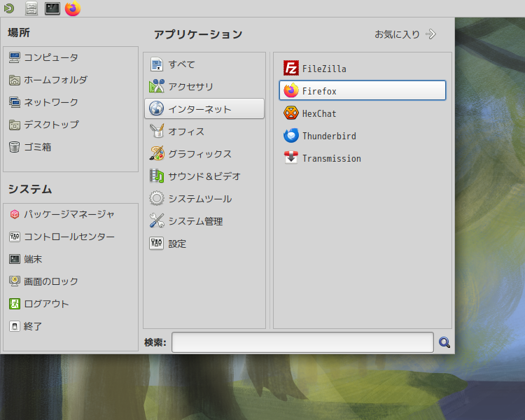This screenshot has width=525, height=420.
Task: Switch to お気に入り favorites view
Action: (x=405, y=34)
